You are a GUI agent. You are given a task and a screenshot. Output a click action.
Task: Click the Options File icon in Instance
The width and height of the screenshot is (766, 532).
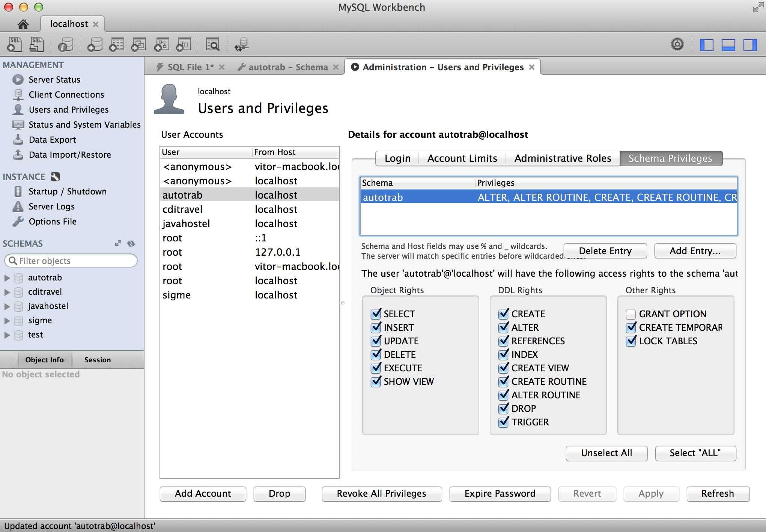click(19, 221)
